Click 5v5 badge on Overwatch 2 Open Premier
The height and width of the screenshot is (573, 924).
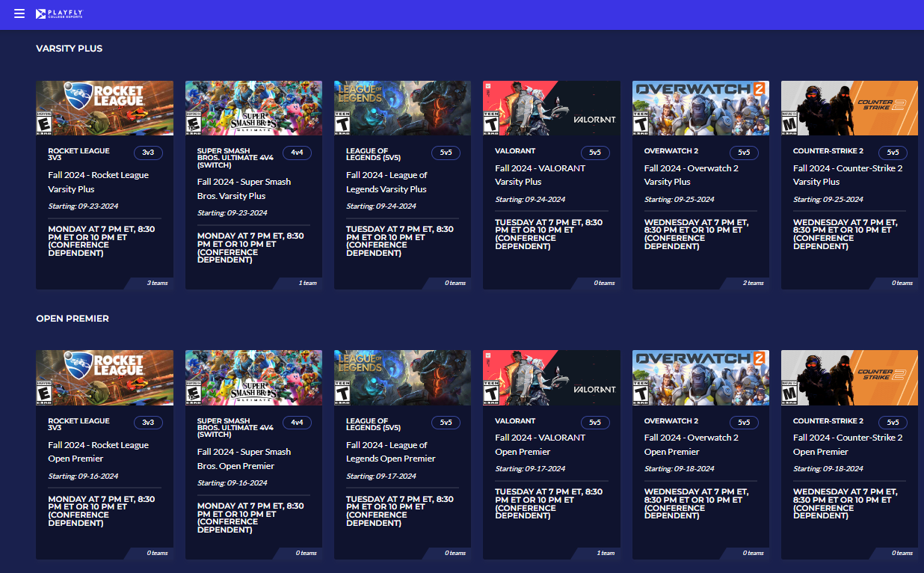pyautogui.click(x=744, y=423)
